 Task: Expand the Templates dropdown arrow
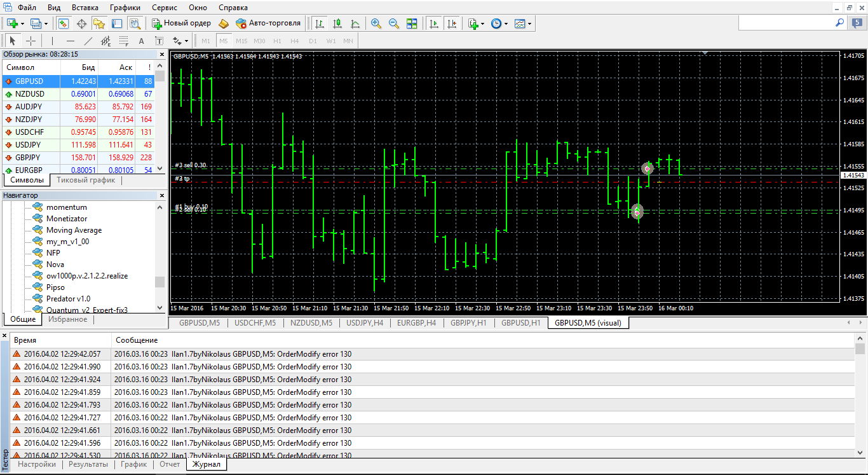tap(530, 24)
